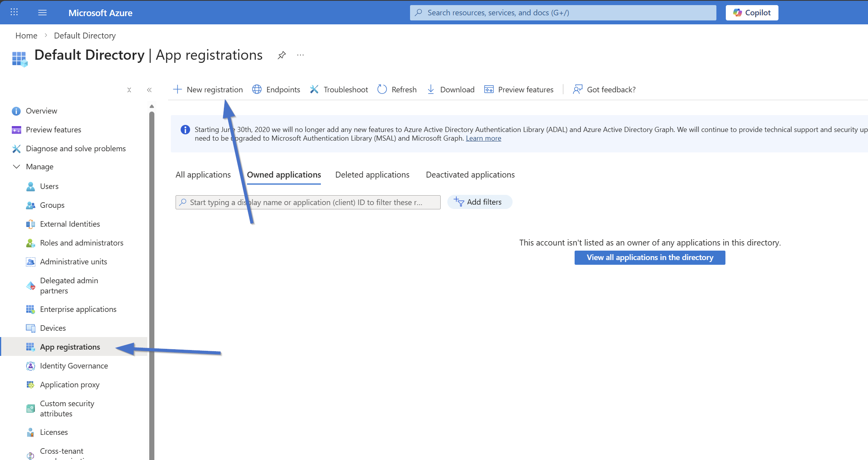
Task: Open the Learn more link
Action: [x=483, y=138]
